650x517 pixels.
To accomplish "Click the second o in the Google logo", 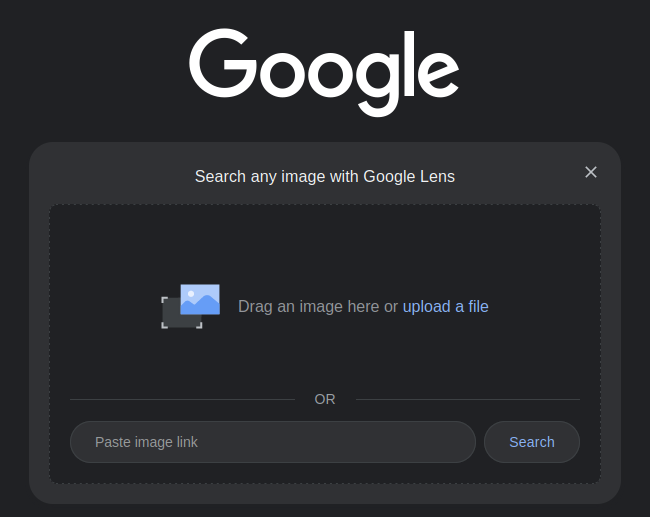I will (332, 73).
